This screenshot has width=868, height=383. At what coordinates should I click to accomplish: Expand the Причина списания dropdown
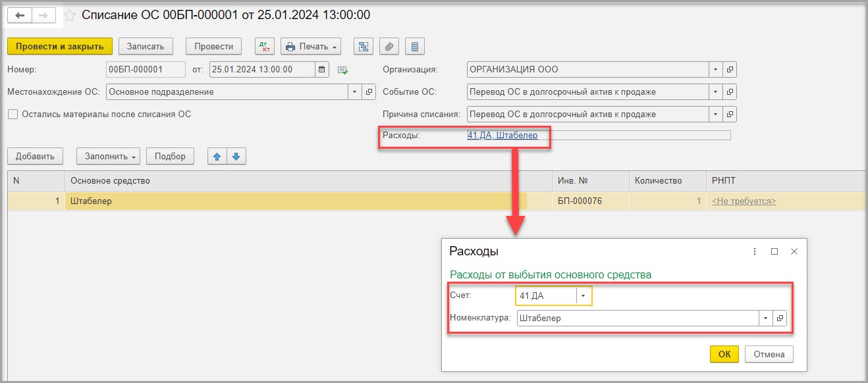point(716,114)
